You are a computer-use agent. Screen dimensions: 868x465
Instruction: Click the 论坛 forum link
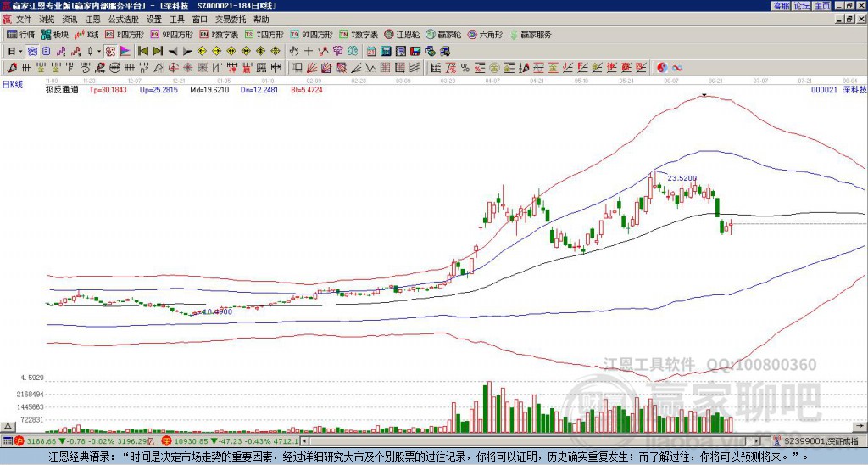(801, 6)
